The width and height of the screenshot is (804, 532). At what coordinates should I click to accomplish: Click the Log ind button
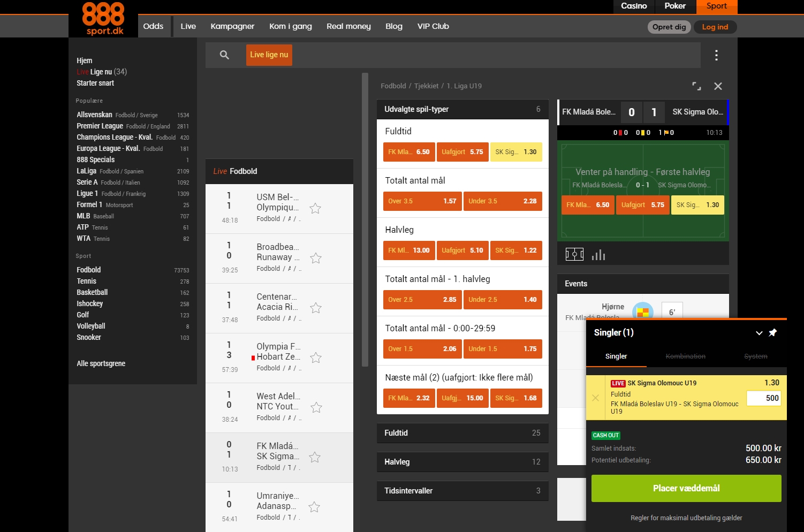pos(715,27)
